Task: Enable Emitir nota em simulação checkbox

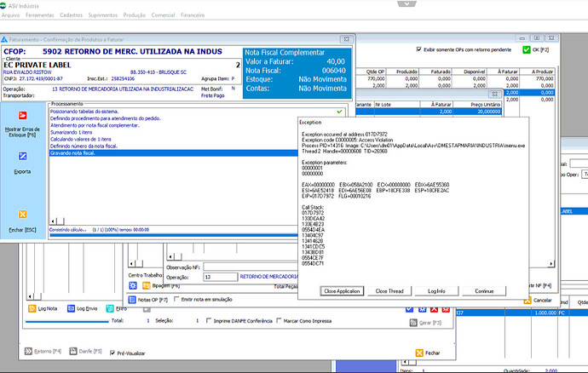Action: tap(176, 299)
